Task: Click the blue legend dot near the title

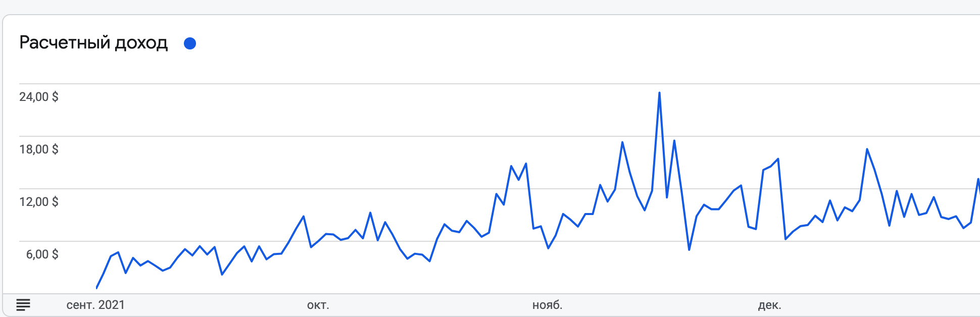Action: pyautogui.click(x=190, y=43)
